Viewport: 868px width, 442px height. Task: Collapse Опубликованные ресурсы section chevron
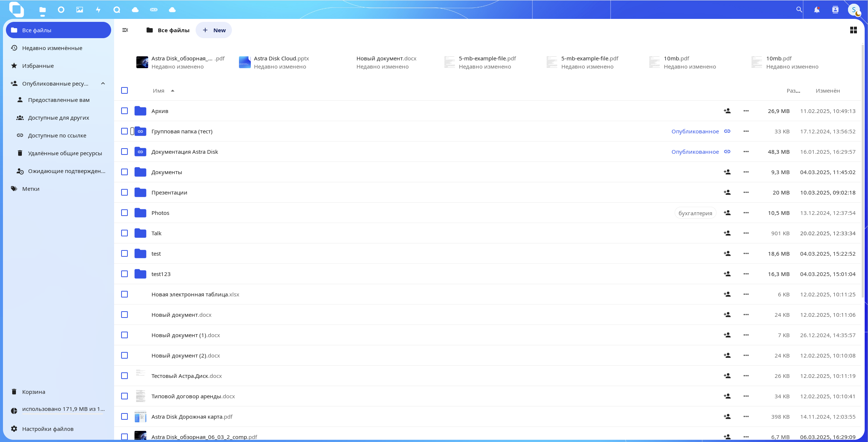point(103,83)
